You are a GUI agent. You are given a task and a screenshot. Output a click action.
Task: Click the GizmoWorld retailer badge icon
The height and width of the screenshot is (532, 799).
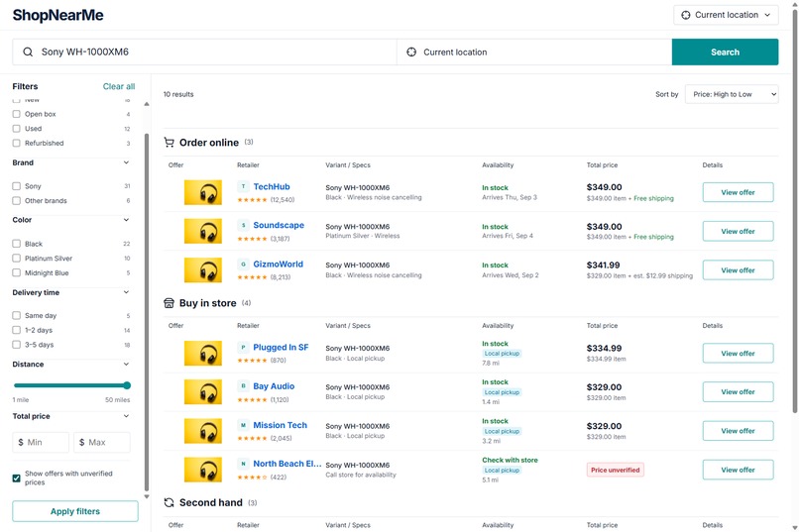pos(243,264)
